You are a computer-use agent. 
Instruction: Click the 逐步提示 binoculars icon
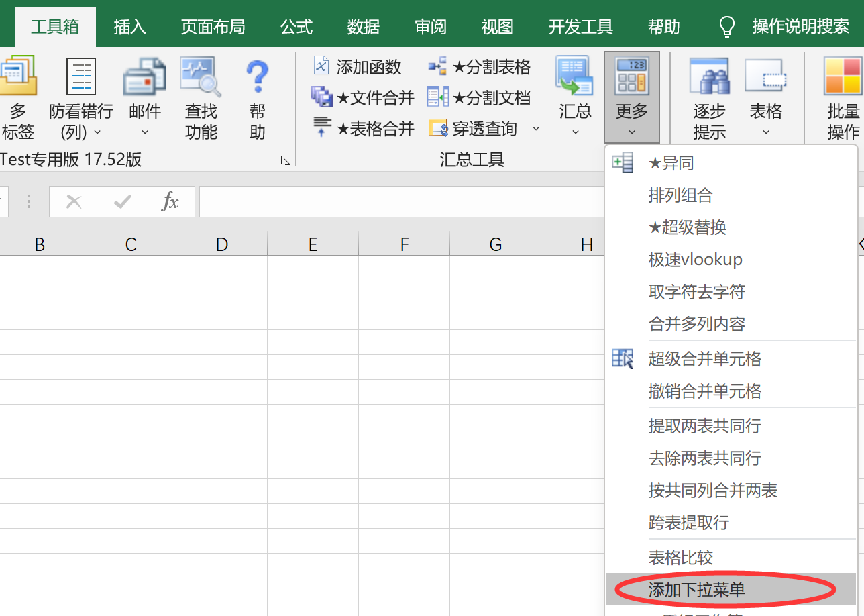[709, 77]
